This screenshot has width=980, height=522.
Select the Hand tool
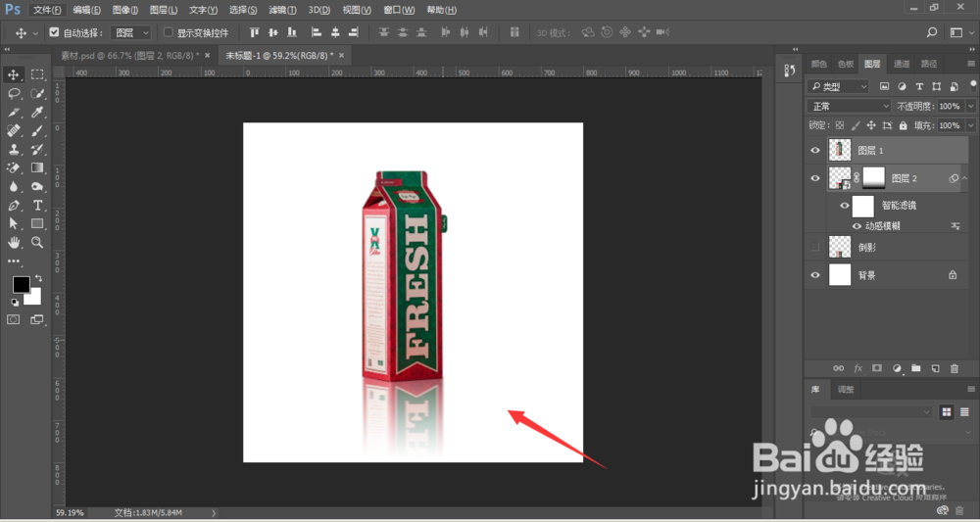pyautogui.click(x=13, y=242)
